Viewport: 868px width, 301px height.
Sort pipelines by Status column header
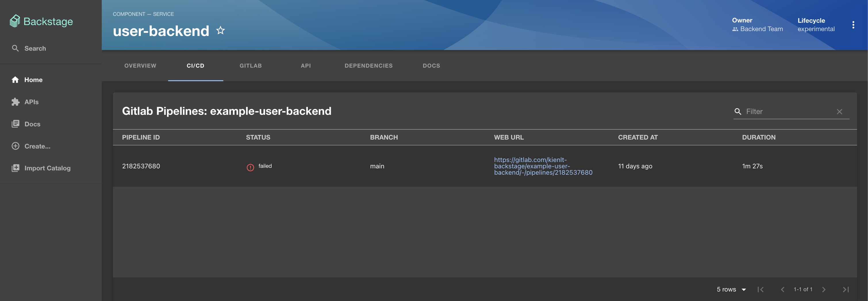258,137
